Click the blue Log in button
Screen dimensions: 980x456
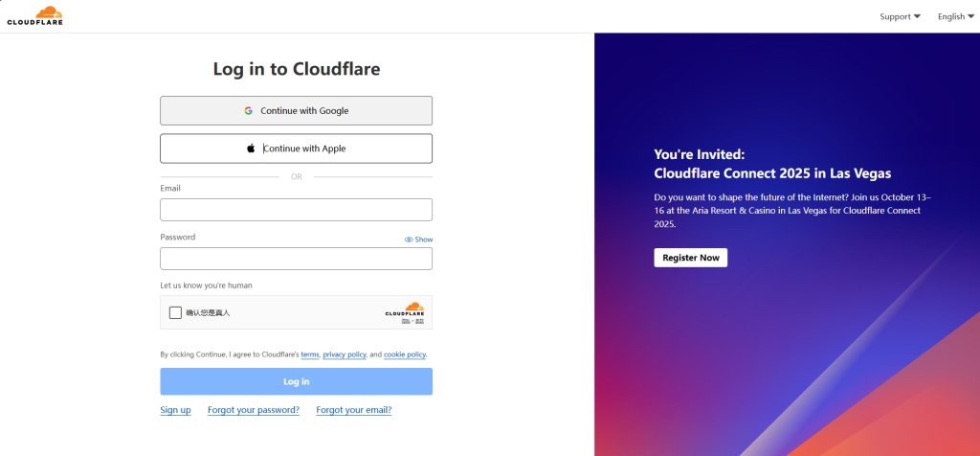[297, 381]
